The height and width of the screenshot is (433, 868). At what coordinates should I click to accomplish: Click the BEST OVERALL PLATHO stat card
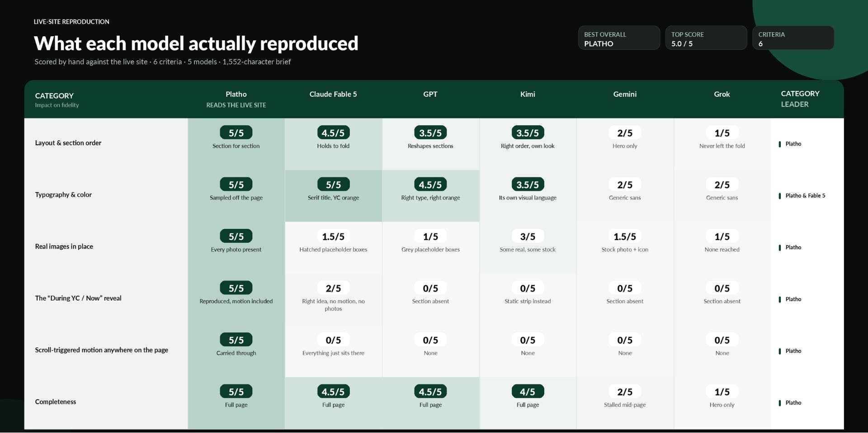(x=619, y=38)
